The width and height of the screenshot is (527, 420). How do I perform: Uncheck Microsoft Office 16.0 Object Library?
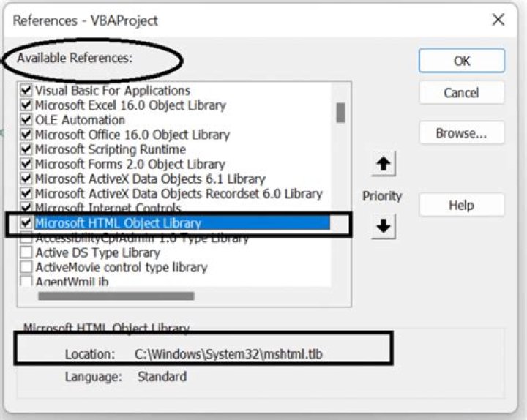26,135
